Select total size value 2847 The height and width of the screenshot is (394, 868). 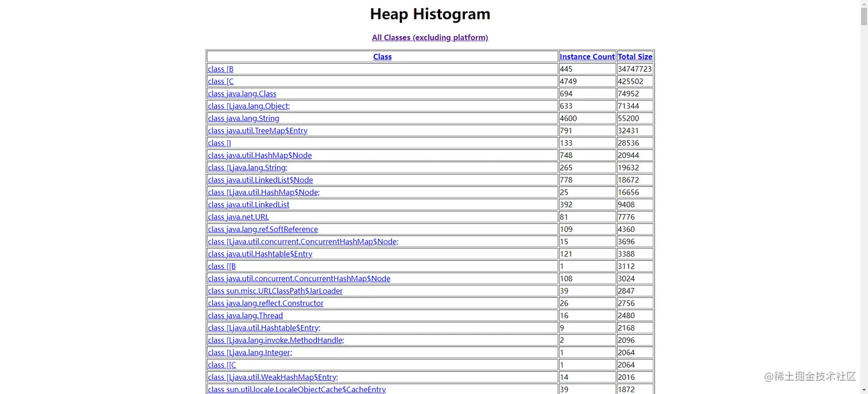(626, 291)
